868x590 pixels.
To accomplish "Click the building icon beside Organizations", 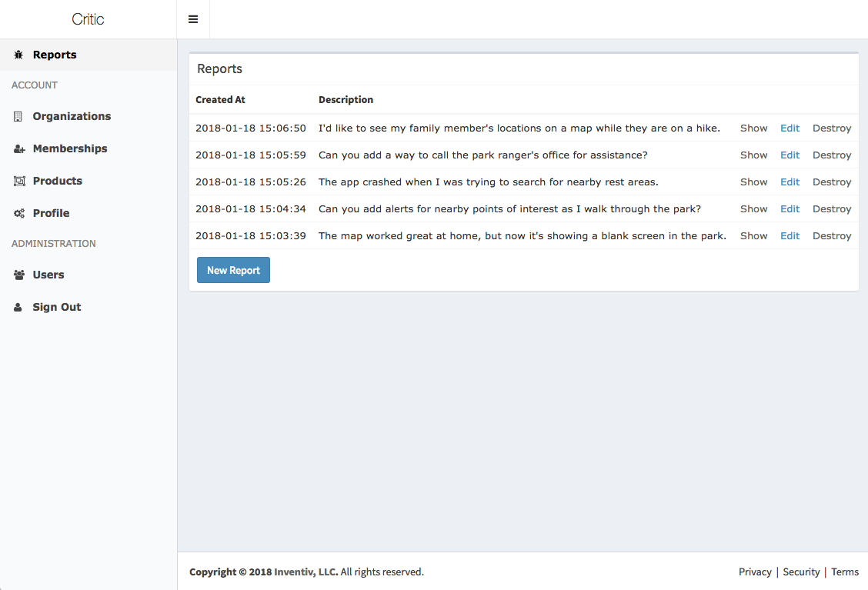I will (18, 116).
